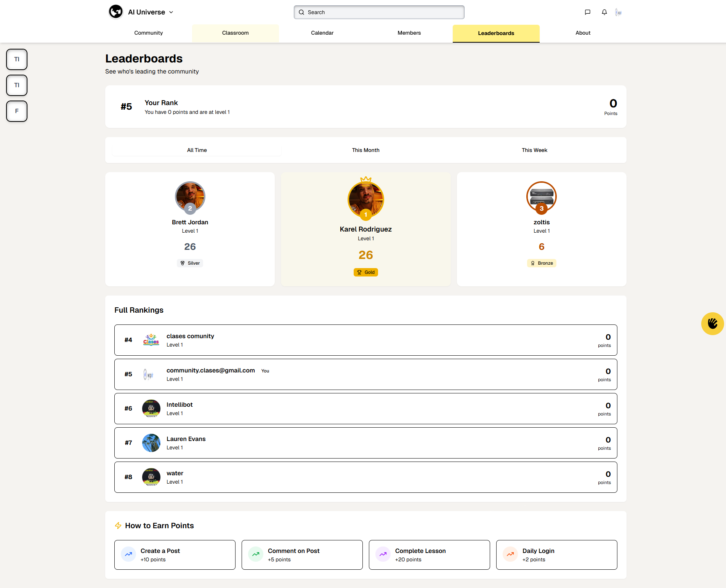Click the Create a Post arrow icon
The width and height of the screenshot is (726, 588).
128,554
